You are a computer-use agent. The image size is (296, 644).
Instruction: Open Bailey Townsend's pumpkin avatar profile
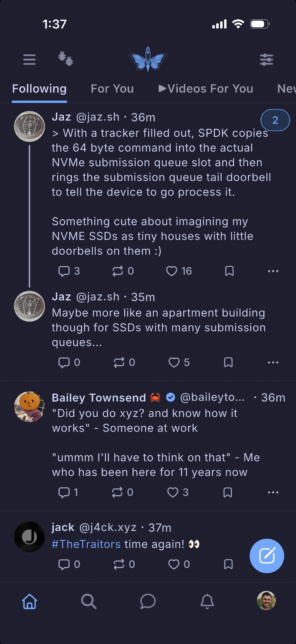[x=29, y=407]
